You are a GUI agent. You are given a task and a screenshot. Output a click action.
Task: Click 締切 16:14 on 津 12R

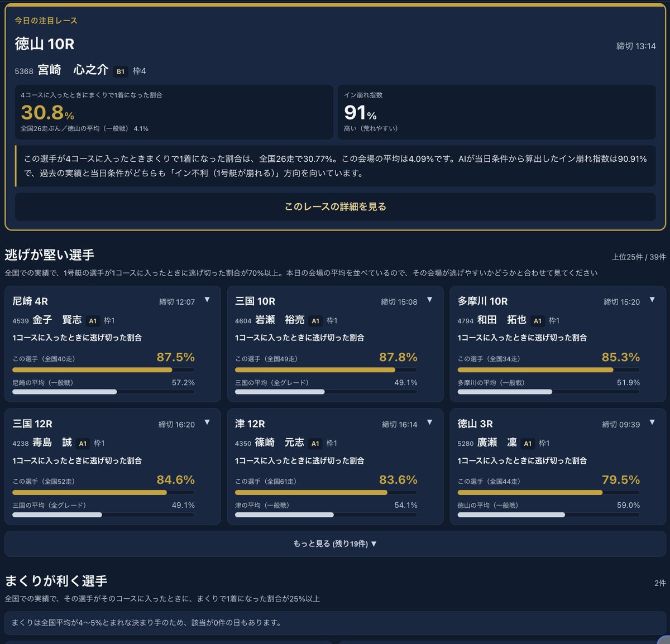400,425
